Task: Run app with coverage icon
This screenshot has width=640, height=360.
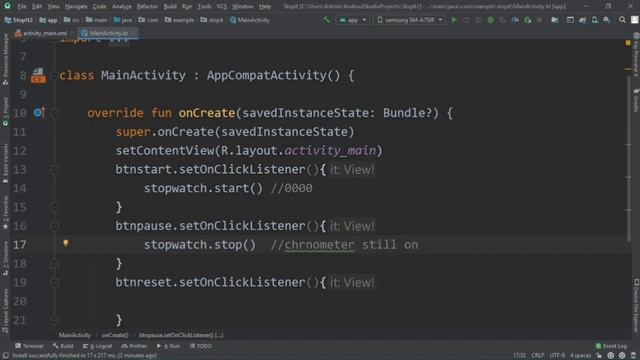Action: click(x=502, y=20)
